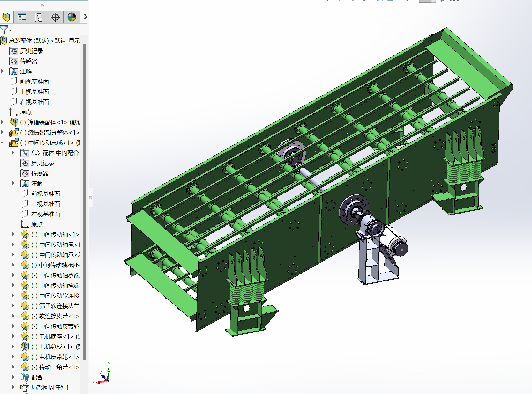Select the 配合 mates folder icon

pyautogui.click(x=25, y=377)
